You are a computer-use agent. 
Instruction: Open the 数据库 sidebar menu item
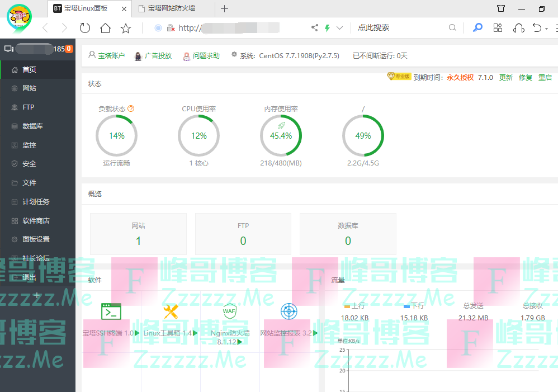tap(32, 126)
